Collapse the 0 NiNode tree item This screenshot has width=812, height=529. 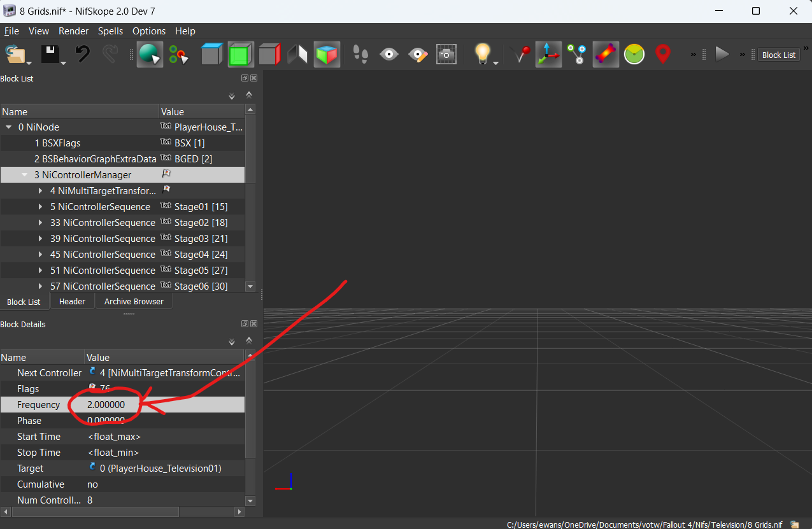(9, 127)
